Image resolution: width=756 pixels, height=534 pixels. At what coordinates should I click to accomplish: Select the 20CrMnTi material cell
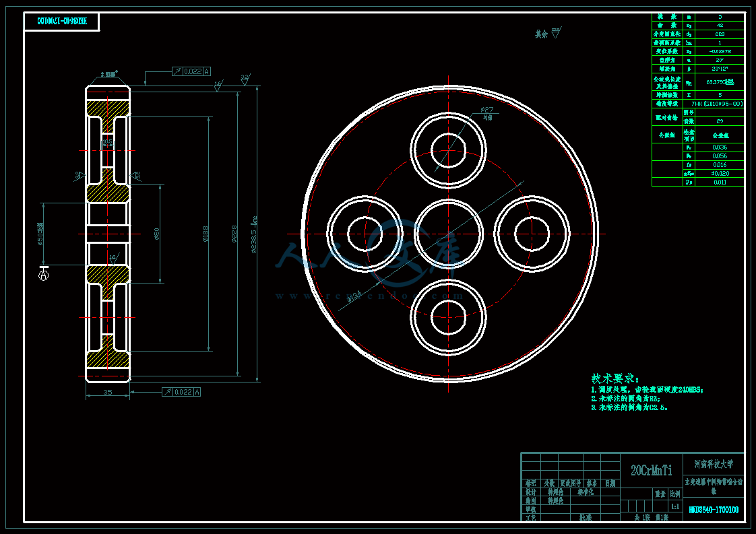point(651,471)
